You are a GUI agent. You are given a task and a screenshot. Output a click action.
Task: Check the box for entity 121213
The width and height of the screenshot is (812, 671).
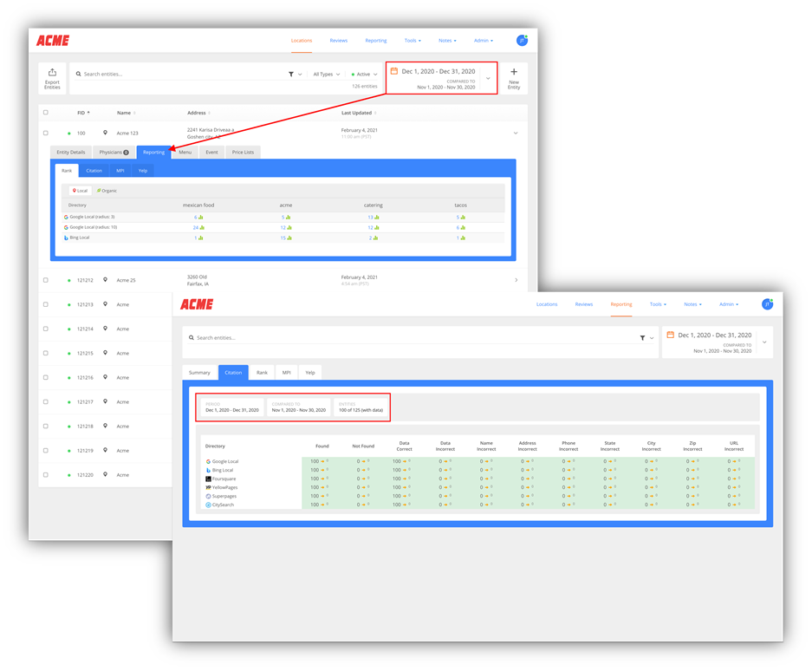(x=46, y=304)
